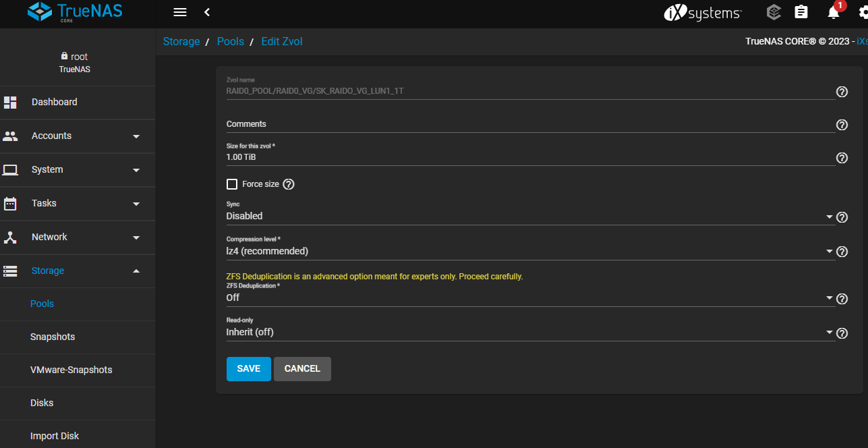This screenshot has width=868, height=448.
Task: Open the task manager clipboard icon
Action: 801,12
